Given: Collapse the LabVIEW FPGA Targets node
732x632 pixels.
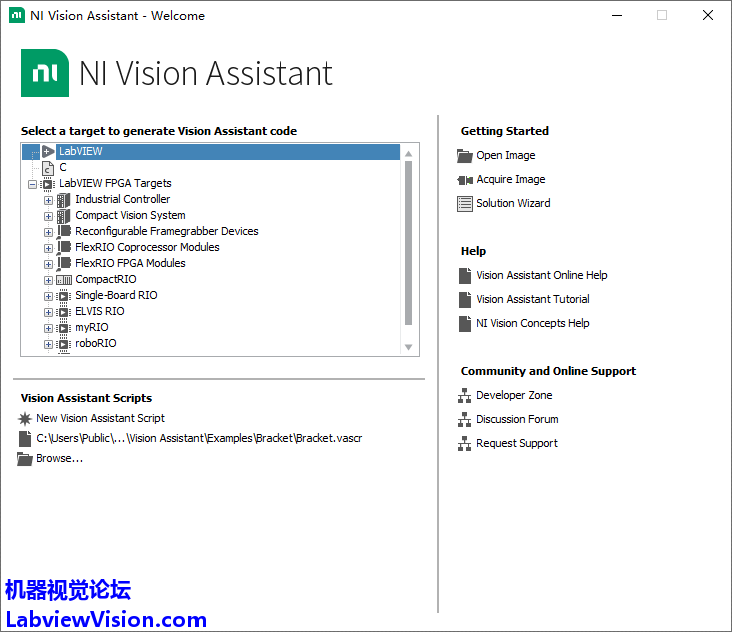Looking at the screenshot, I should (x=32, y=183).
